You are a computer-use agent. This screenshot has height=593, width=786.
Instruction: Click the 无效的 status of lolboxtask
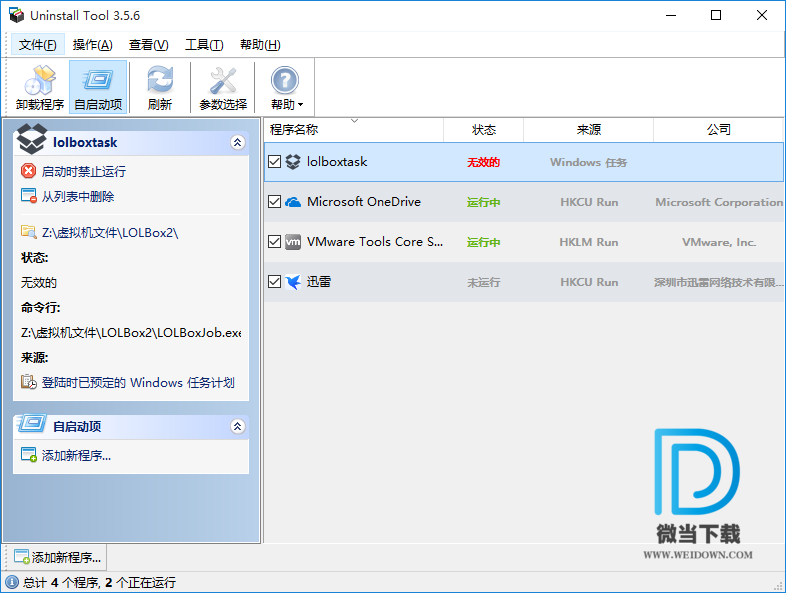point(483,162)
